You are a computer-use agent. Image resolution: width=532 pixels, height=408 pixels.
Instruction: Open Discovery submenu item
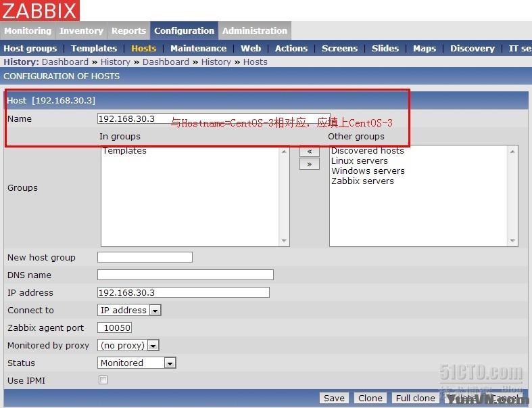click(x=473, y=48)
